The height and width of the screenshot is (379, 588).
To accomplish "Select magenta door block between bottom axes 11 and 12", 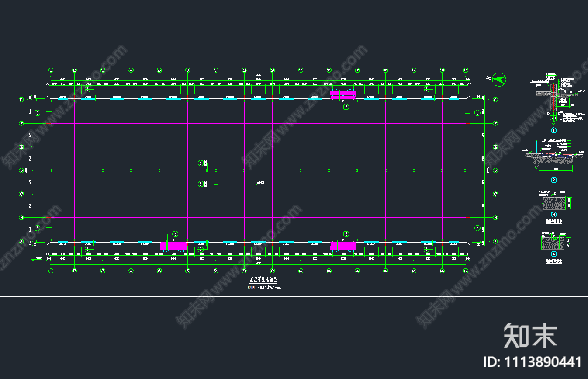I will click(343, 246).
